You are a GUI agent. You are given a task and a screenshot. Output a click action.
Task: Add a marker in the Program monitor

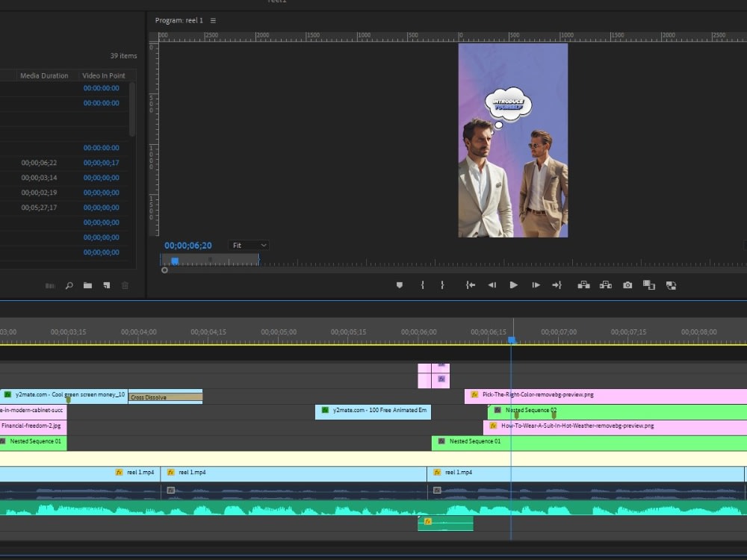pyautogui.click(x=400, y=285)
